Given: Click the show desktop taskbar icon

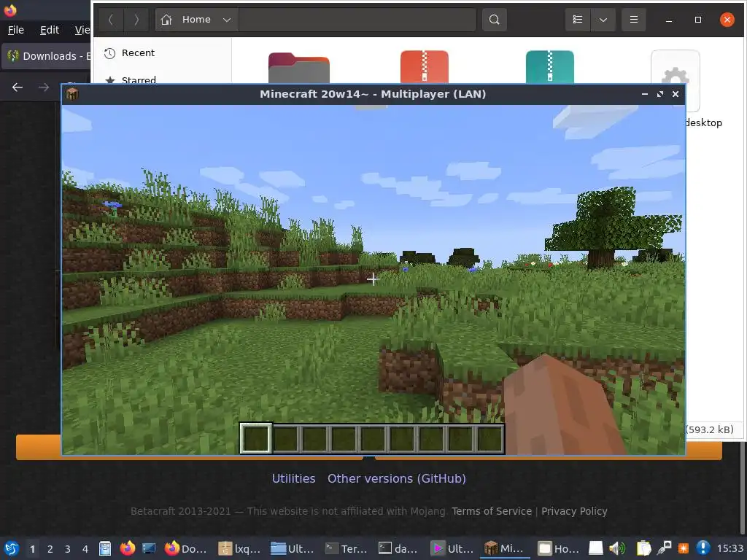Looking at the screenshot, I should coord(149,548).
